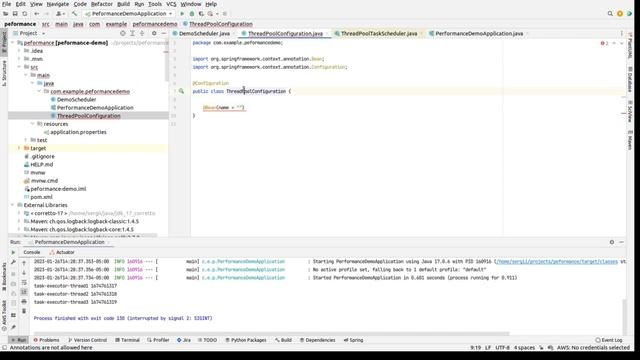Open the AWS Toolkit tool window
Viewport: 640px width, 360px height.
(4, 315)
